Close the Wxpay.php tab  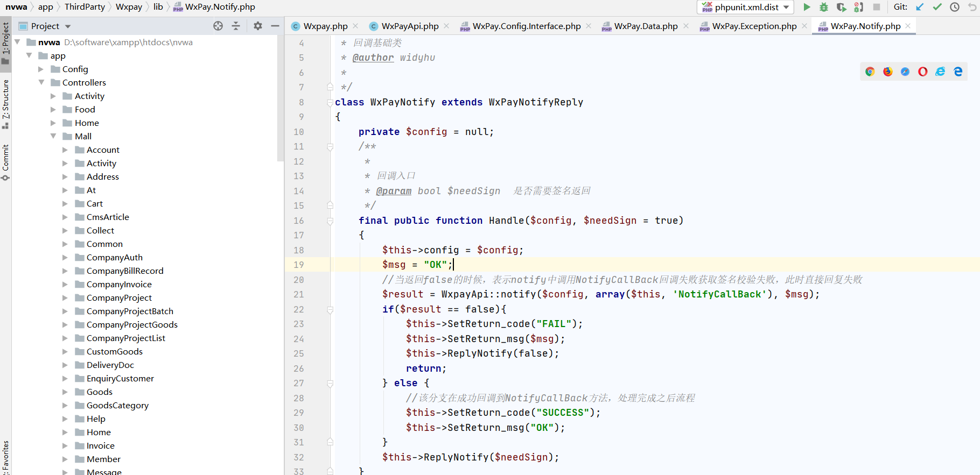pyautogui.click(x=355, y=26)
